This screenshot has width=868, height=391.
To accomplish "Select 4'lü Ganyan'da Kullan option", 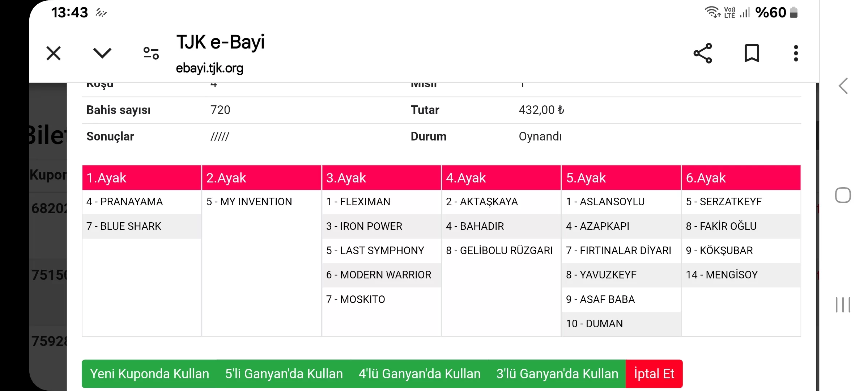I will (420, 374).
